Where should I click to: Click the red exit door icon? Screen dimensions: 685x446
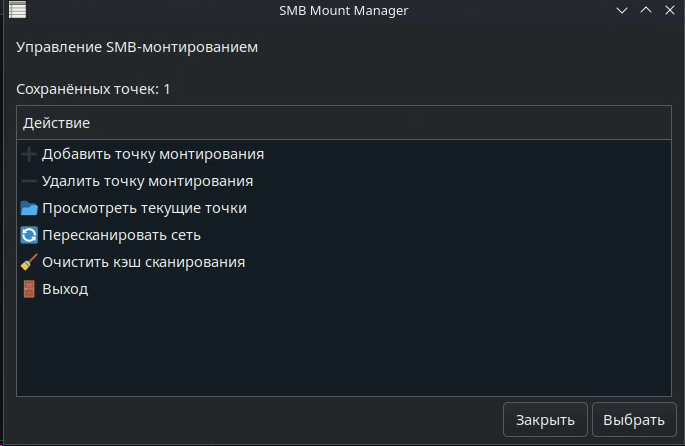(x=29, y=289)
